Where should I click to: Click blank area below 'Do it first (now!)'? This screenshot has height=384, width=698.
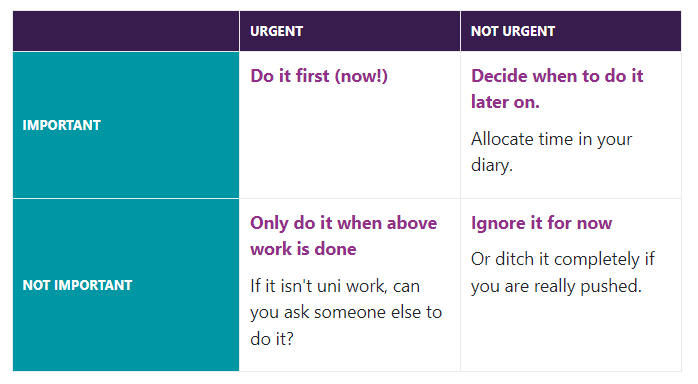(350, 142)
